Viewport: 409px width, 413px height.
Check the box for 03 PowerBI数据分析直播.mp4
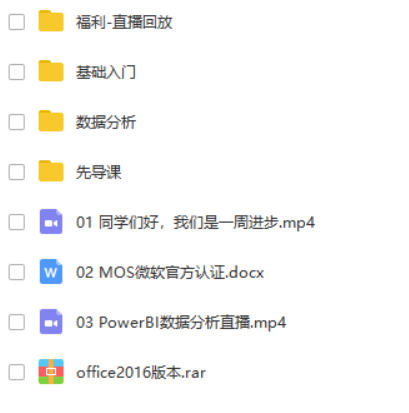(17, 322)
